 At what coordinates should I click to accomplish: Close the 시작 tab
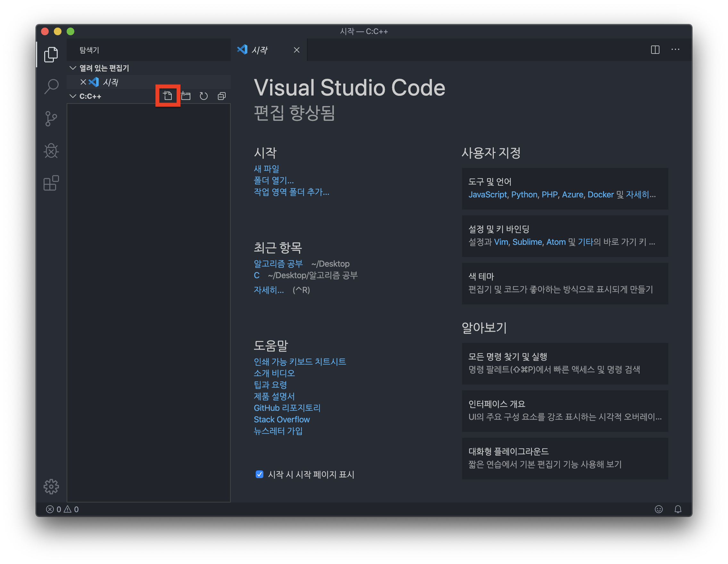click(x=296, y=50)
